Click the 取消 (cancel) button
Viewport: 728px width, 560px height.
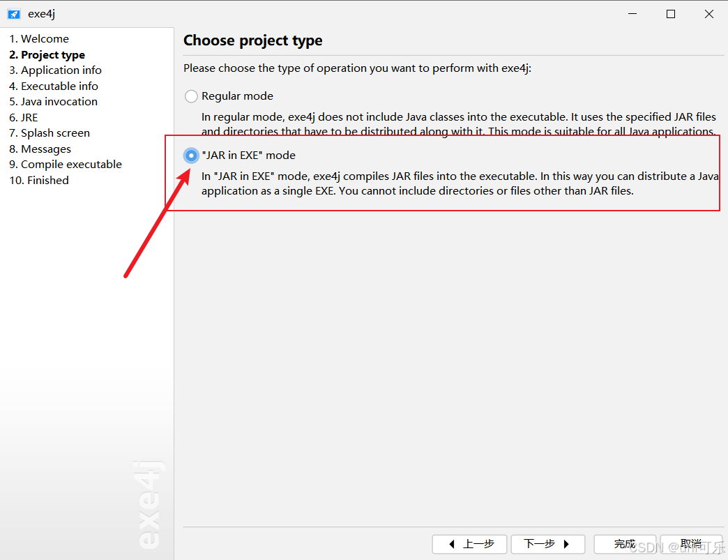tap(691, 544)
